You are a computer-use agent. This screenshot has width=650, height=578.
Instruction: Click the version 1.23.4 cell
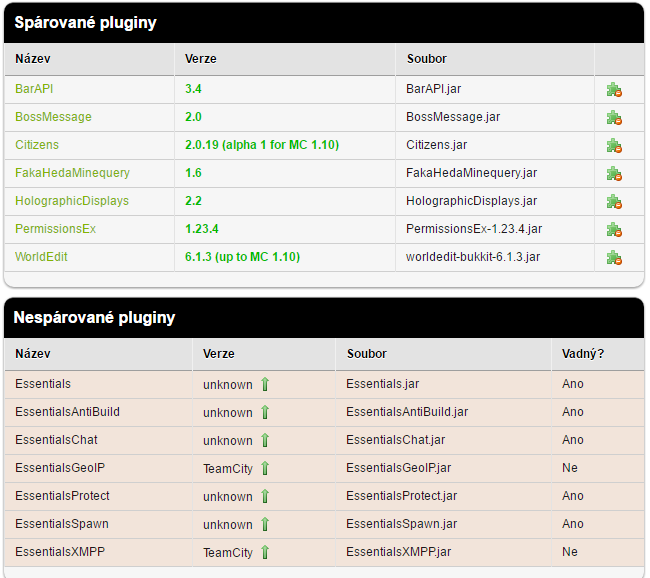coord(201,229)
